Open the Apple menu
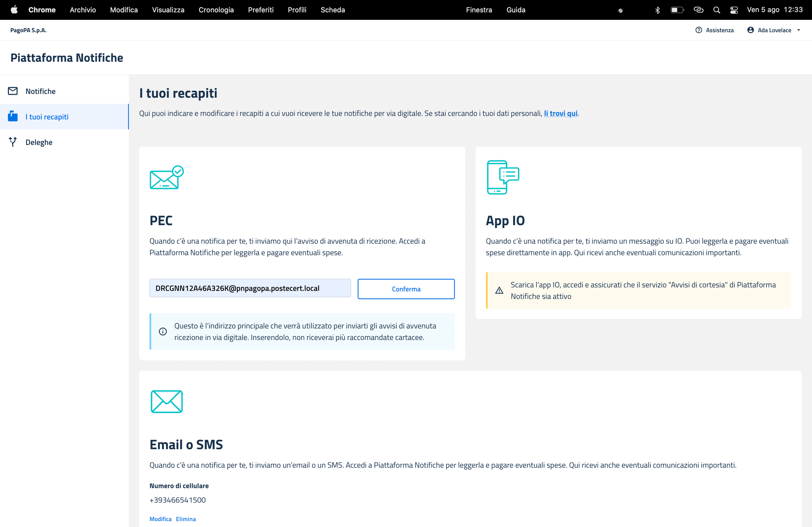812x527 pixels. pos(14,10)
